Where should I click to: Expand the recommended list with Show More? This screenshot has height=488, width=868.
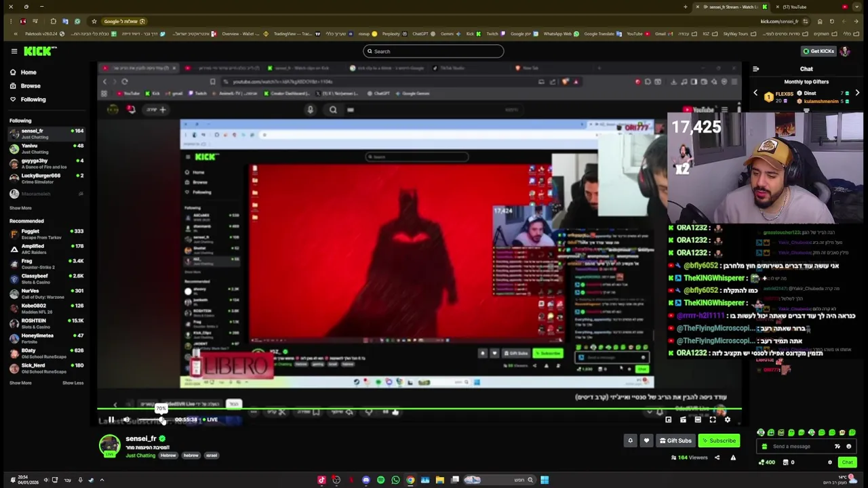(x=20, y=383)
